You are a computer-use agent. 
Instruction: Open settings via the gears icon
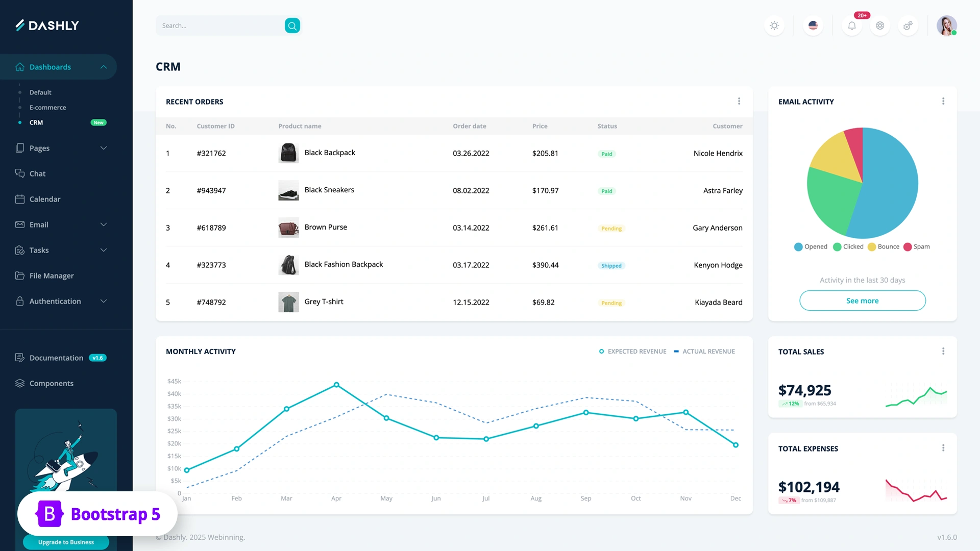(x=908, y=26)
